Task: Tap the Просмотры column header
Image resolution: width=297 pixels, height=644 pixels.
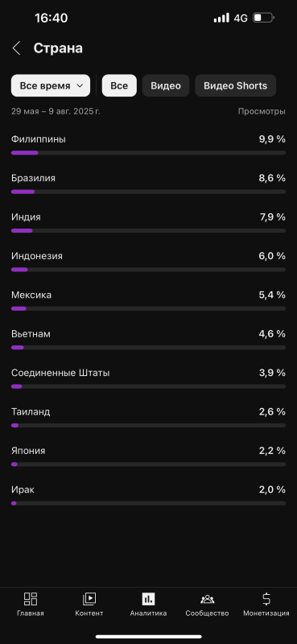Action: coord(262,111)
